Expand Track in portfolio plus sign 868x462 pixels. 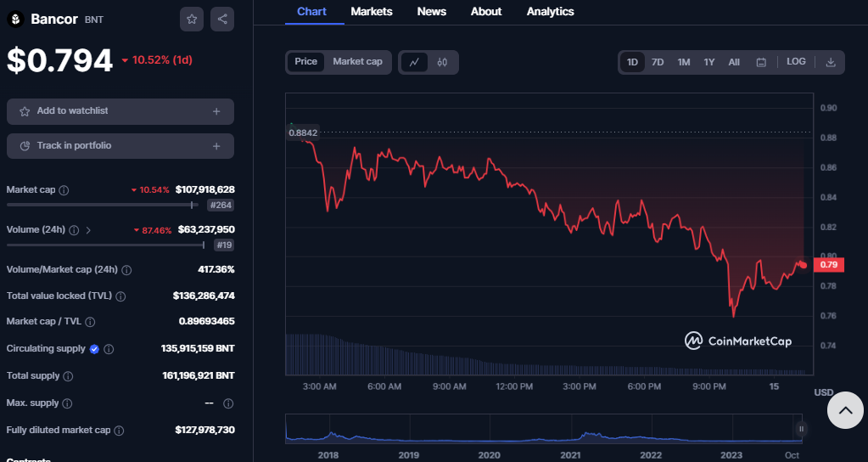tap(216, 146)
